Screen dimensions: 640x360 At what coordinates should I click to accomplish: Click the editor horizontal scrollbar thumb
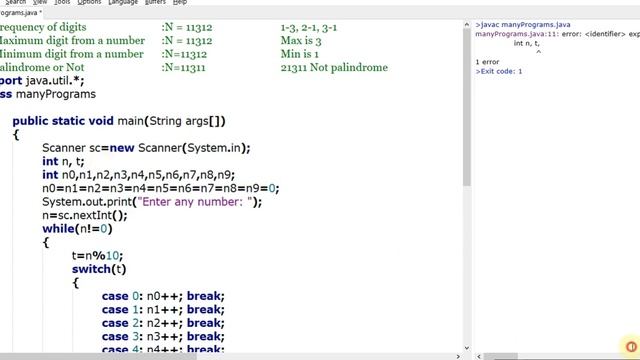(x=98, y=356)
